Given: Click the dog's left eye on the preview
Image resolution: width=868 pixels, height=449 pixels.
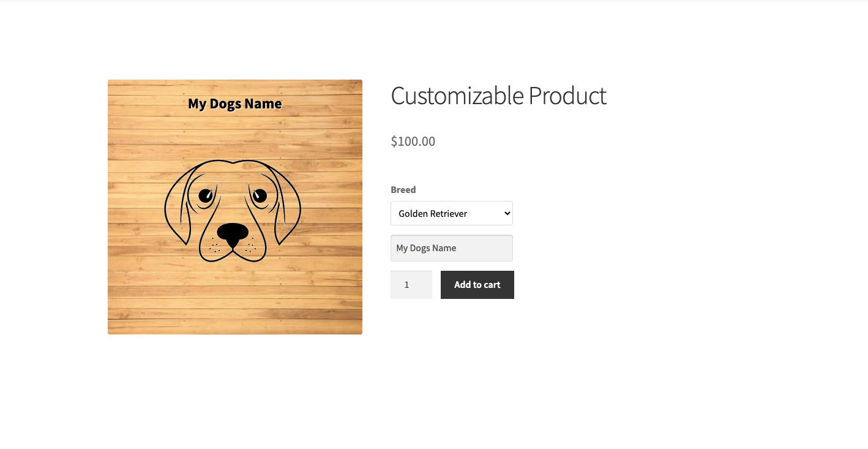Looking at the screenshot, I should pyautogui.click(x=206, y=195).
